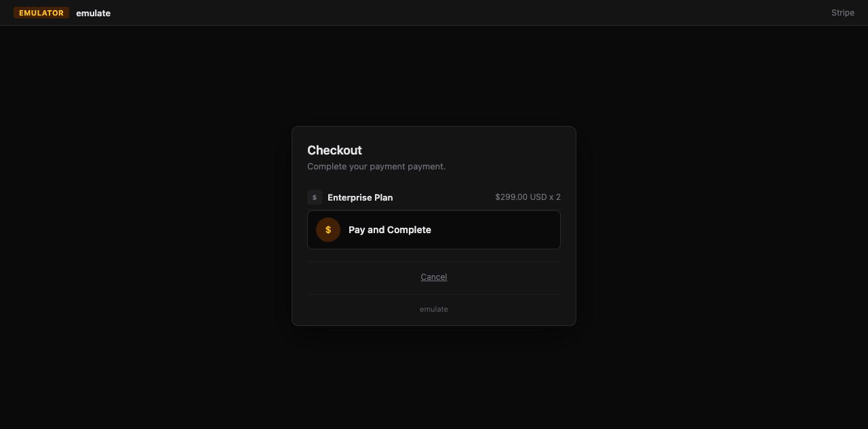Select the Enterprise Plan product name
The image size is (868, 429).
coord(360,197)
